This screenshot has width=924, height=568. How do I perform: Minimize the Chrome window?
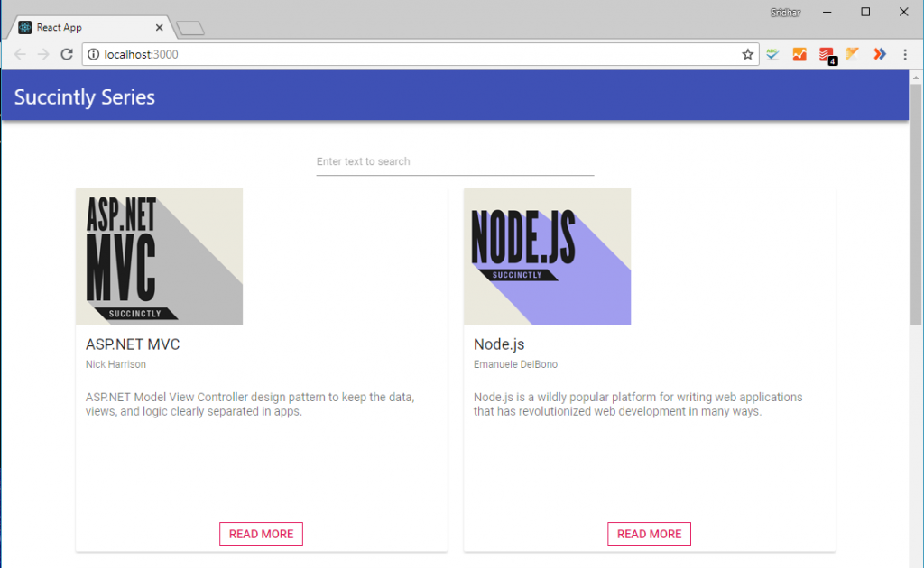click(x=827, y=13)
